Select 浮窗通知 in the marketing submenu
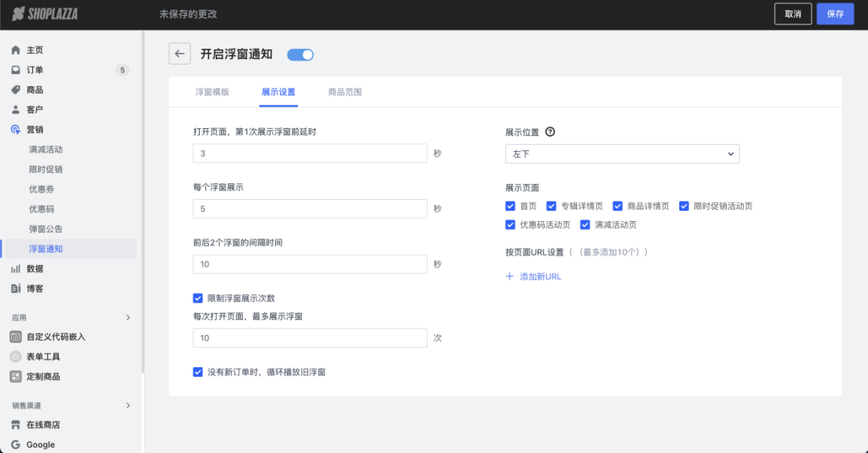The height and width of the screenshot is (453, 868). pyautogui.click(x=46, y=249)
